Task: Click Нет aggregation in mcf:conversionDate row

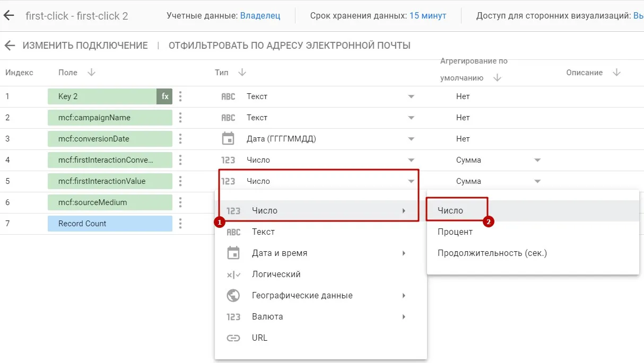Action: click(463, 139)
